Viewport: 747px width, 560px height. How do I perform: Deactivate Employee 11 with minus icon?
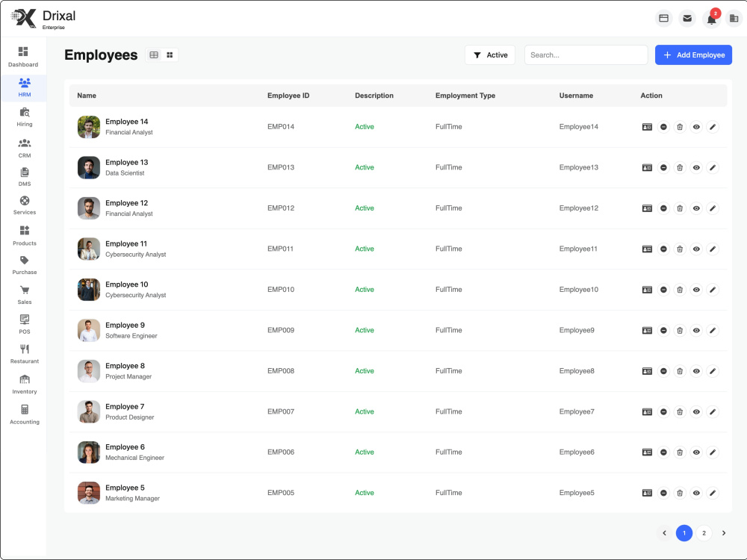663,249
